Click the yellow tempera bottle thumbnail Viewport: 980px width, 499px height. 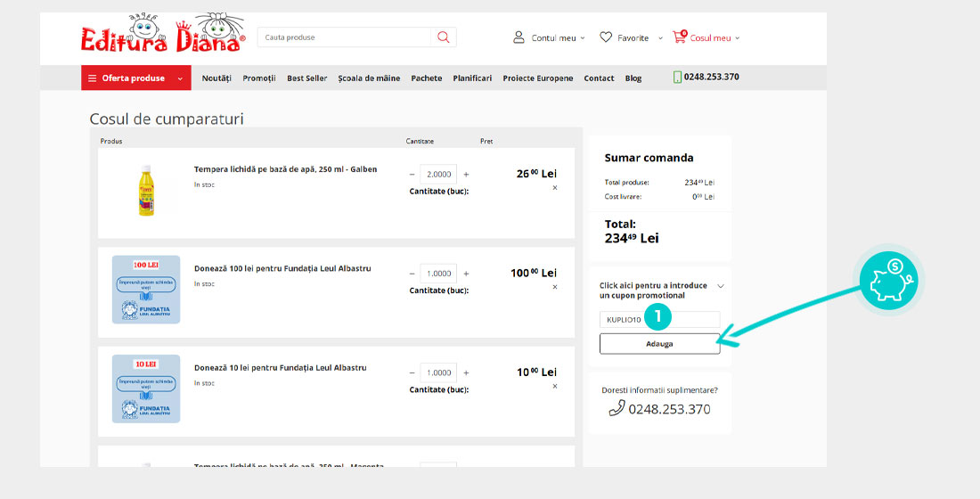click(146, 189)
